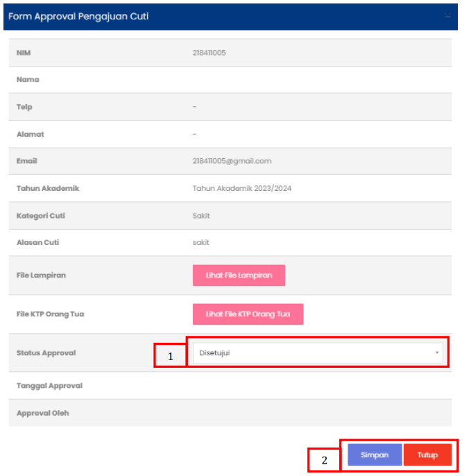The width and height of the screenshot is (462, 476).
Task: Open the Lihat File Lampiran attachment
Action: coord(239,275)
